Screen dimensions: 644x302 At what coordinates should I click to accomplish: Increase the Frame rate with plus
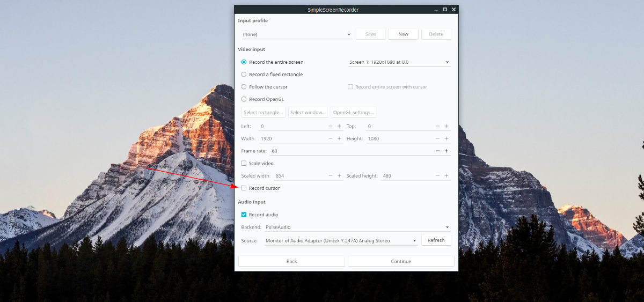pos(447,151)
